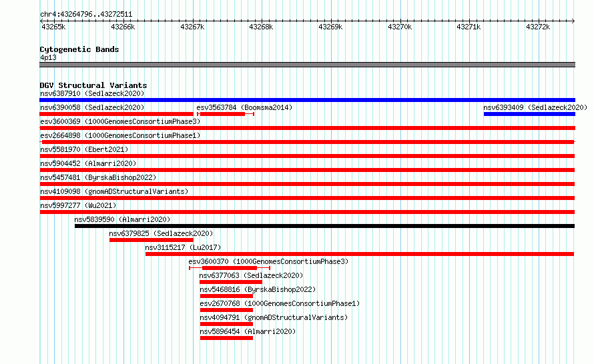The width and height of the screenshot is (594, 364).
Task: Click the nsv3115217 red variant bar
Action: click(360, 254)
